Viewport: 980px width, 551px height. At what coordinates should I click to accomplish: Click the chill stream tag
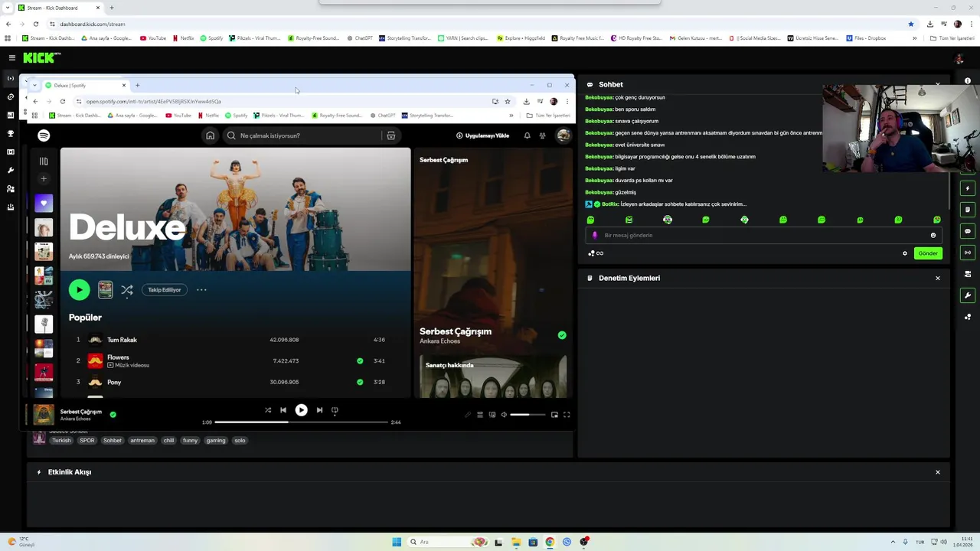168,440
